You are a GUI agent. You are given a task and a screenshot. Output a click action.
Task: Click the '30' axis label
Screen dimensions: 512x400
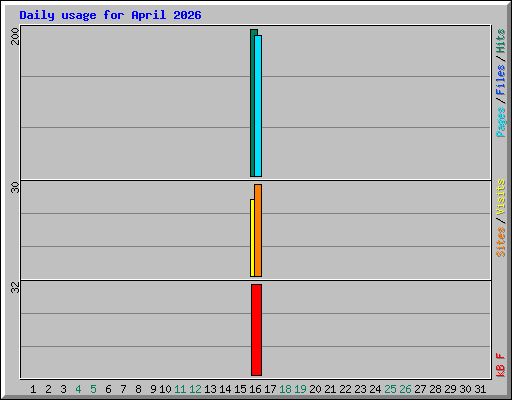[15, 187]
